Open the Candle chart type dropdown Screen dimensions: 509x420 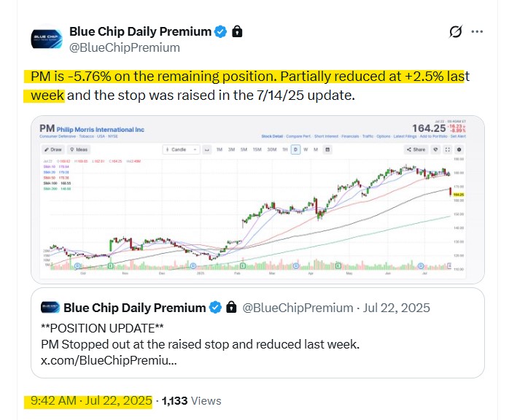(x=178, y=149)
